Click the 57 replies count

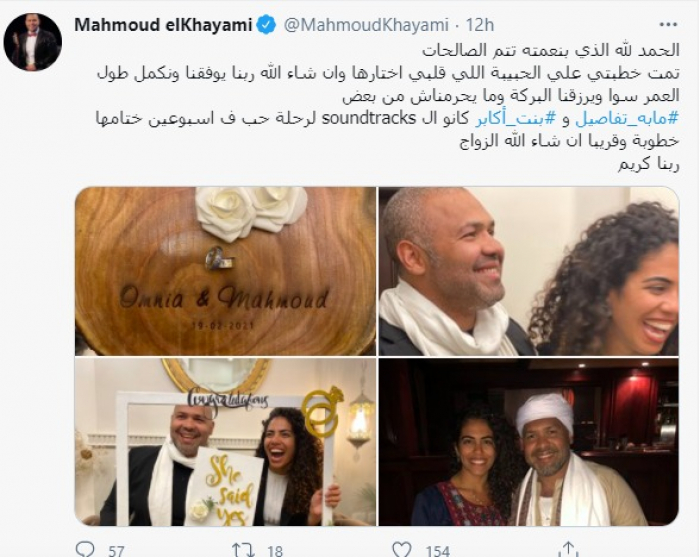point(116,550)
